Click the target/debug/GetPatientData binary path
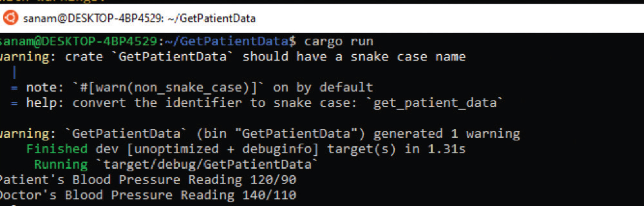Image resolution: width=644 pixels, height=206 pixels. click(x=207, y=164)
